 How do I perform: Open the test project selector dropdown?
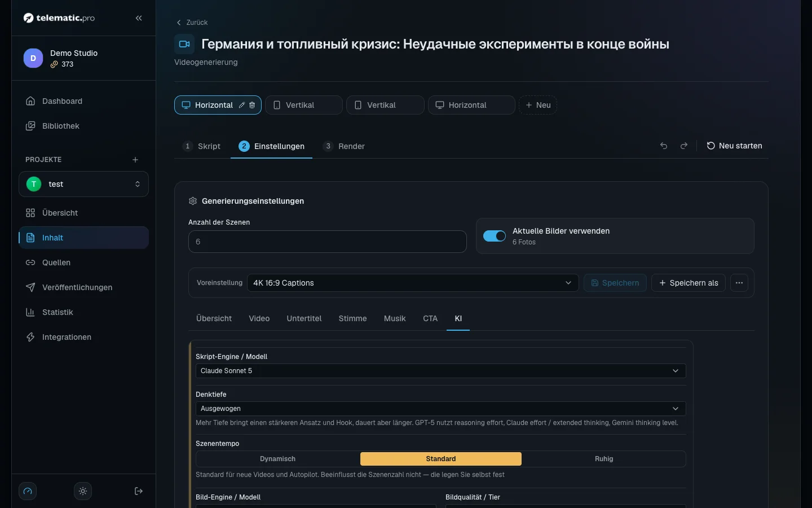click(x=83, y=184)
